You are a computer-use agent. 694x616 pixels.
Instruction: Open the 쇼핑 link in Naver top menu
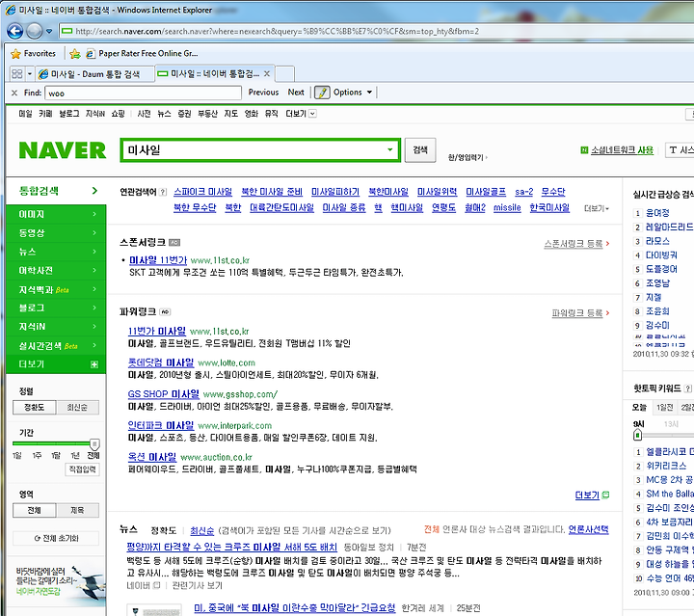click(x=119, y=114)
